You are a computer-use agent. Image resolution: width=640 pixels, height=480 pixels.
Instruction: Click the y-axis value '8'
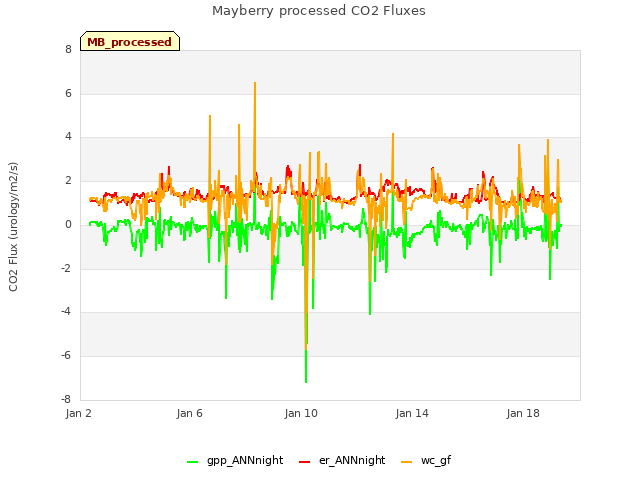point(68,50)
